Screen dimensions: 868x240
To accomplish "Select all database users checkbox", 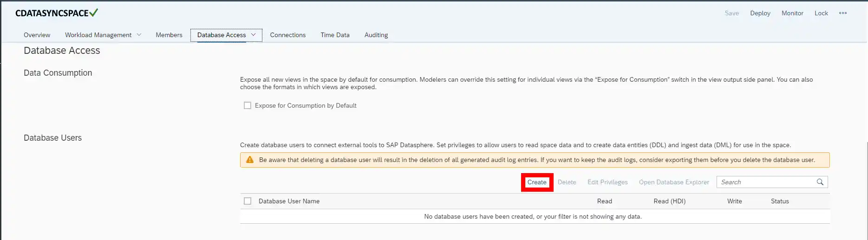I will [x=248, y=201].
